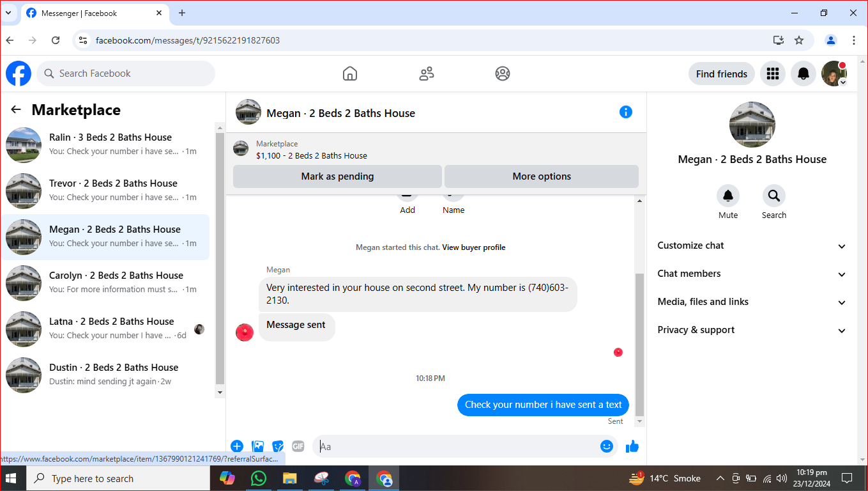Screen dimensions: 868x491
Task: Open the $1,100 2 Beds 2 Baths House listing
Action: [x=312, y=155]
